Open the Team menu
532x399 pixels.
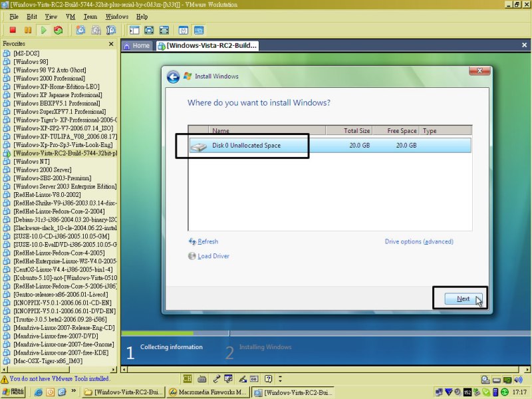(x=90, y=17)
